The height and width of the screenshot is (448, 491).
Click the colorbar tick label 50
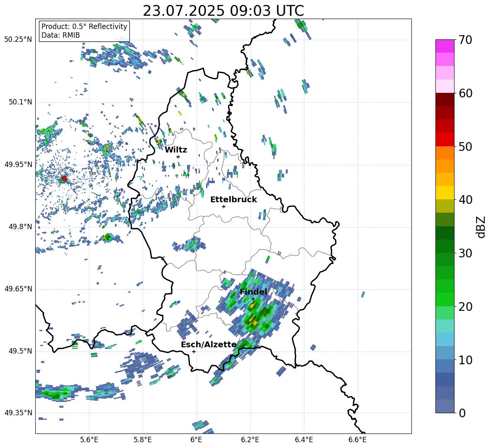click(465, 146)
